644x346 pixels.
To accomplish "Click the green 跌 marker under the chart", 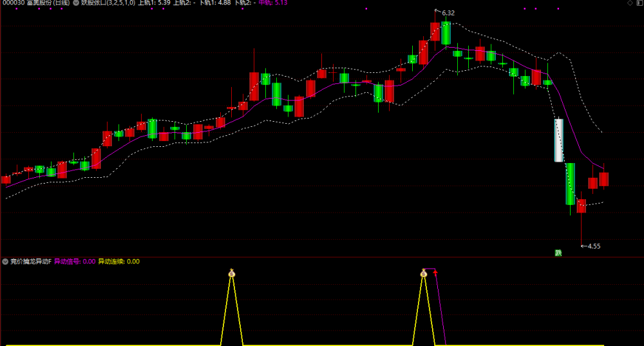I will pyautogui.click(x=558, y=253).
